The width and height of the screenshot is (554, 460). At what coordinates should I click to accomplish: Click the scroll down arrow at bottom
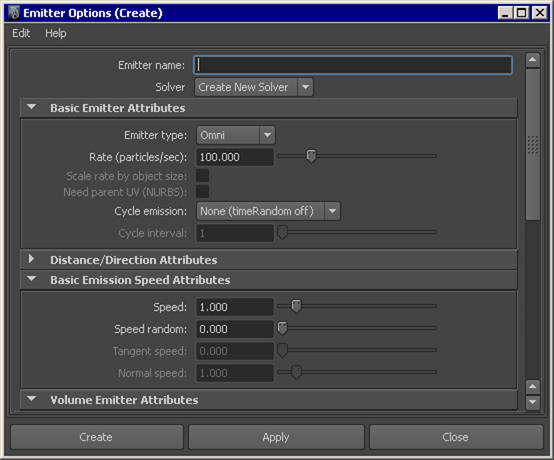pyautogui.click(x=532, y=402)
